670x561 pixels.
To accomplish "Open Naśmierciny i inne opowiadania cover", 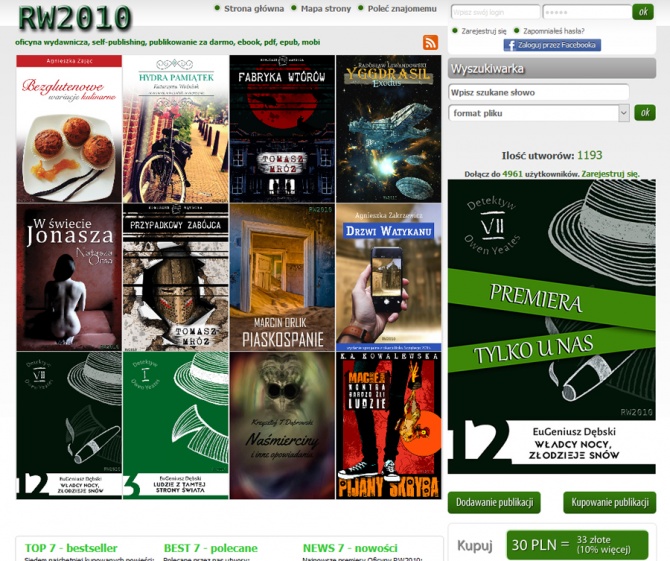I will click(x=282, y=426).
